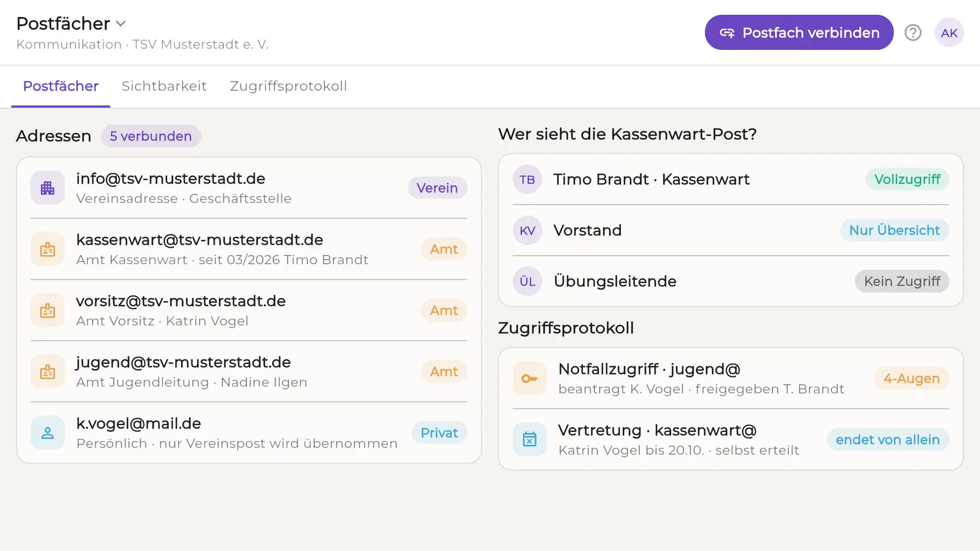Open the Zugriffsprotokoll tab
This screenshot has height=551, width=980.
(x=288, y=86)
